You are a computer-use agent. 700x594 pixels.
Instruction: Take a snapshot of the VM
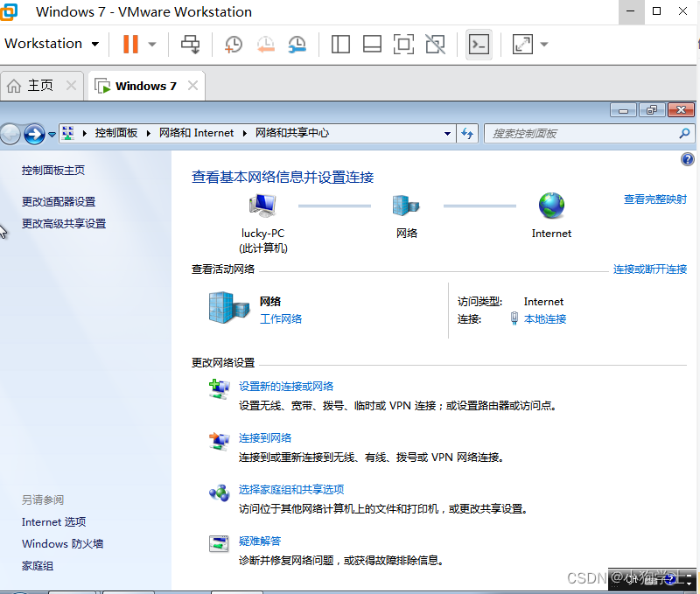point(234,45)
